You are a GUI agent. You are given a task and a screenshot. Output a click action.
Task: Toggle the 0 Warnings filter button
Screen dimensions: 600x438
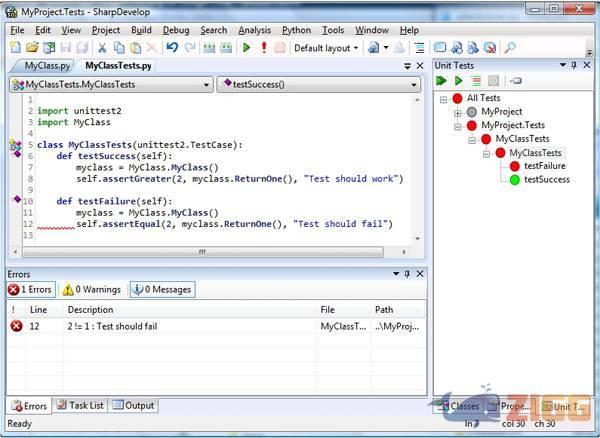click(x=91, y=290)
